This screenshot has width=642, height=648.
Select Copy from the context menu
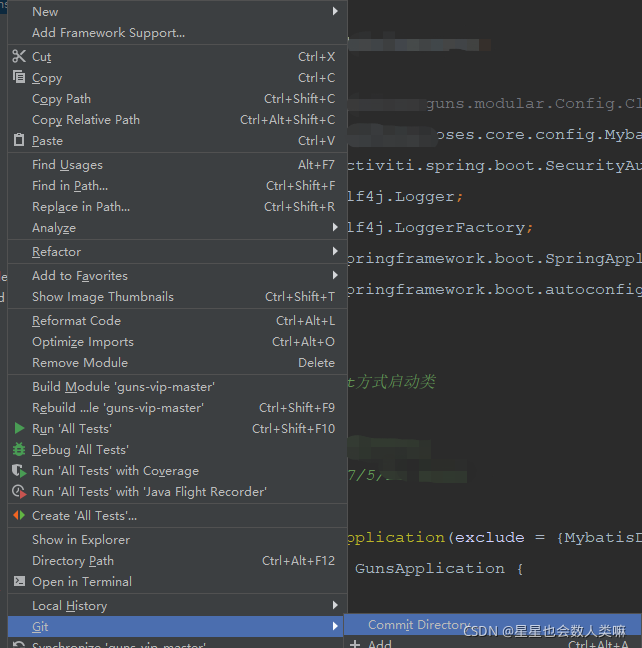click(x=177, y=78)
